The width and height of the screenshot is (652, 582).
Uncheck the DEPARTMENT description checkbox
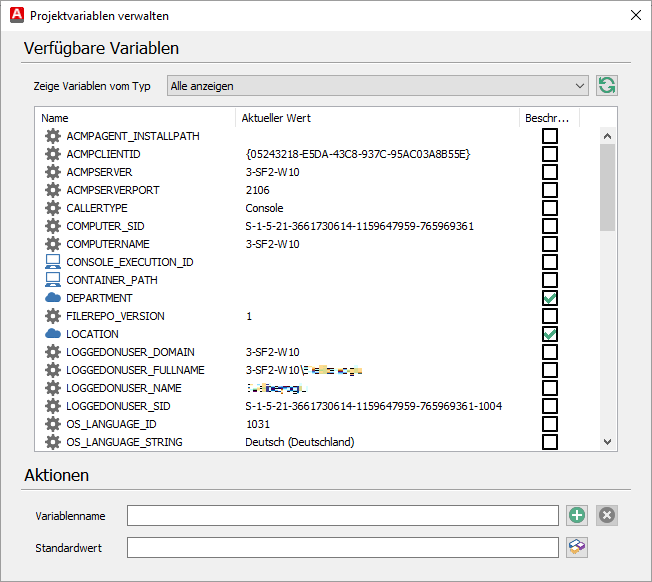(550, 298)
